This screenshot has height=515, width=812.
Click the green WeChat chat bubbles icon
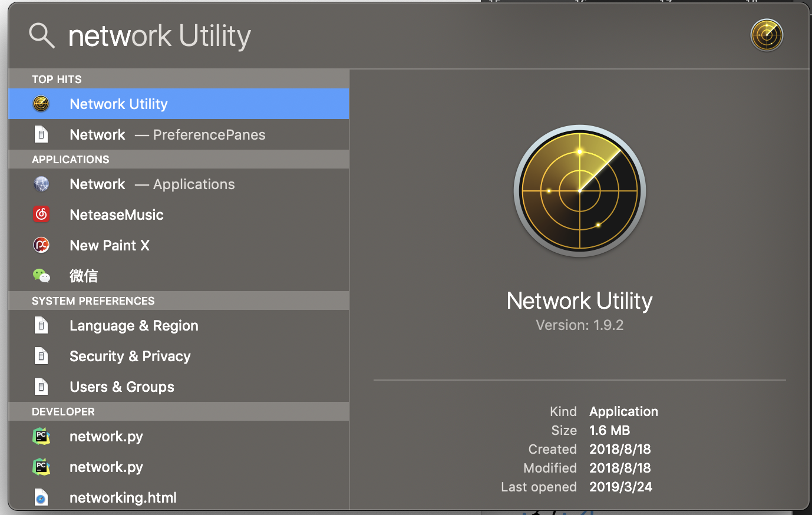(x=41, y=276)
